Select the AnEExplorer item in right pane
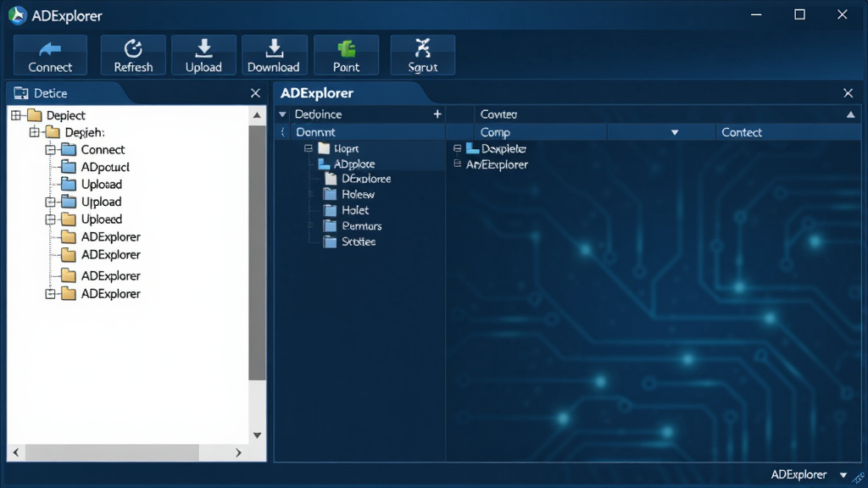 [497, 164]
